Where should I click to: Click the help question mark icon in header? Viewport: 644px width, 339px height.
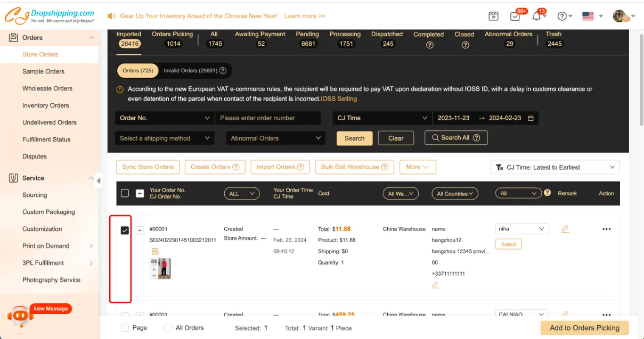(561, 16)
